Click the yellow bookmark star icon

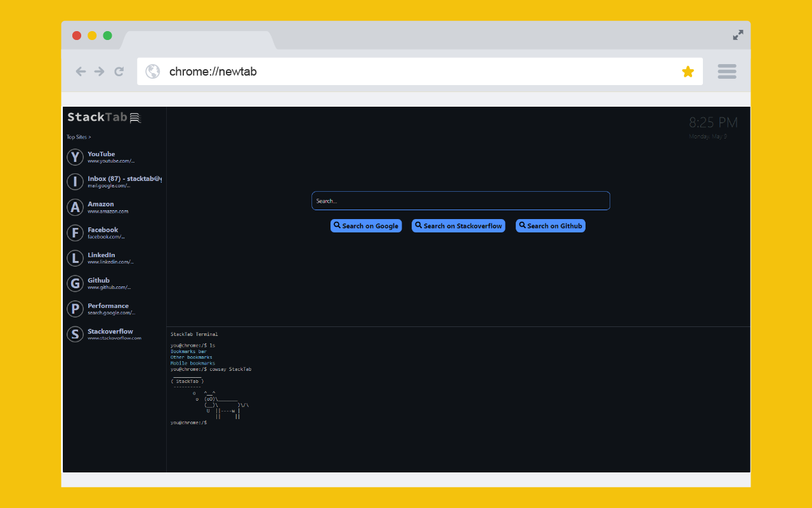point(688,72)
